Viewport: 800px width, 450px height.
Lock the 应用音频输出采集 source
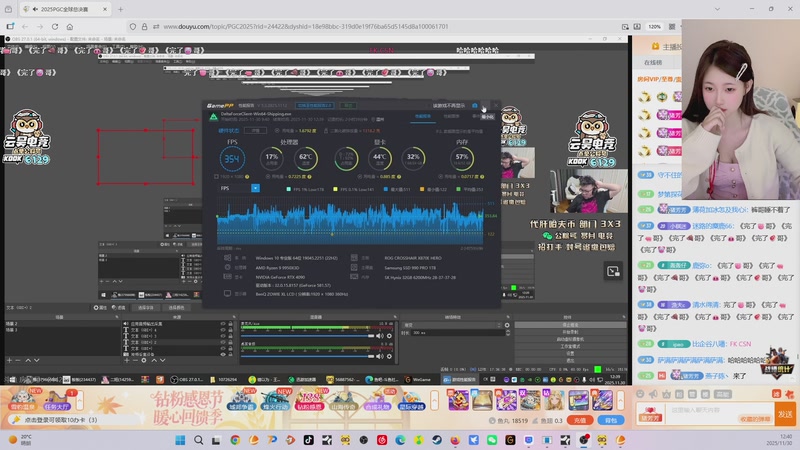click(230, 324)
